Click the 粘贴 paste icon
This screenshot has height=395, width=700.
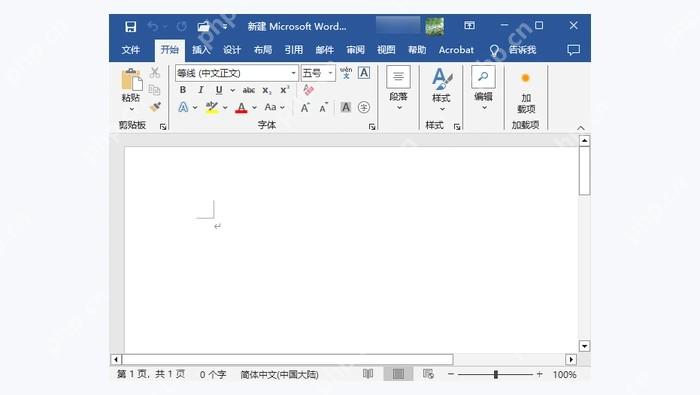pos(132,79)
